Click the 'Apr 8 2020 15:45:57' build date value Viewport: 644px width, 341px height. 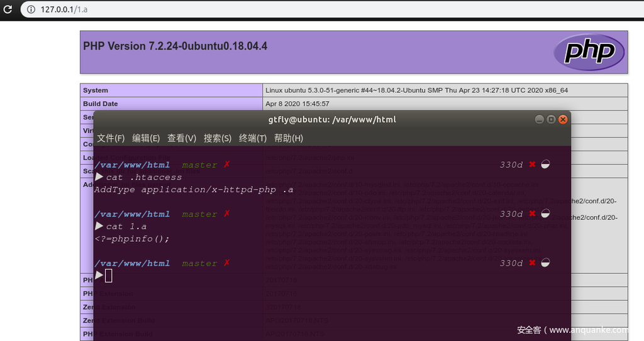click(x=297, y=104)
